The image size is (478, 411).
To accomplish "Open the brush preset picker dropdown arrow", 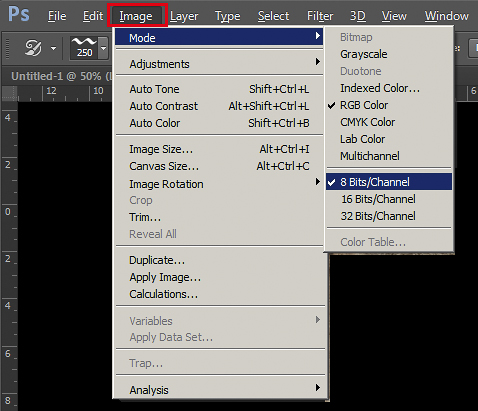I will tap(104, 48).
